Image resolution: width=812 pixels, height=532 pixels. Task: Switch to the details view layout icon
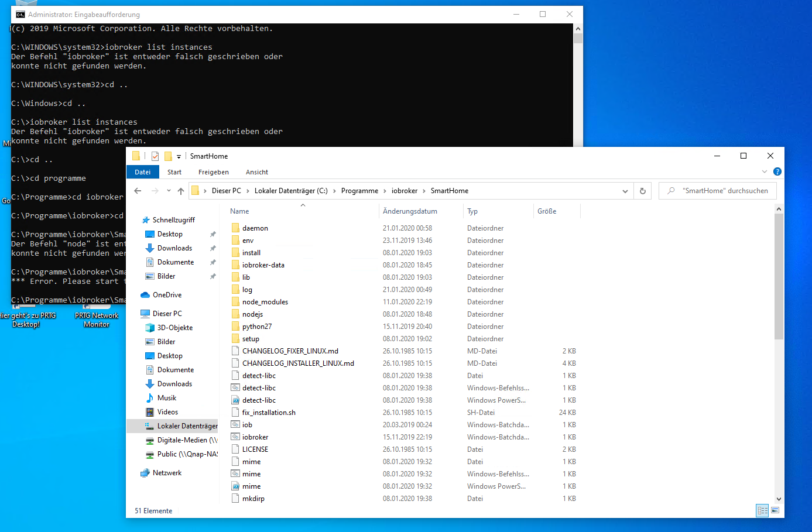(762, 510)
